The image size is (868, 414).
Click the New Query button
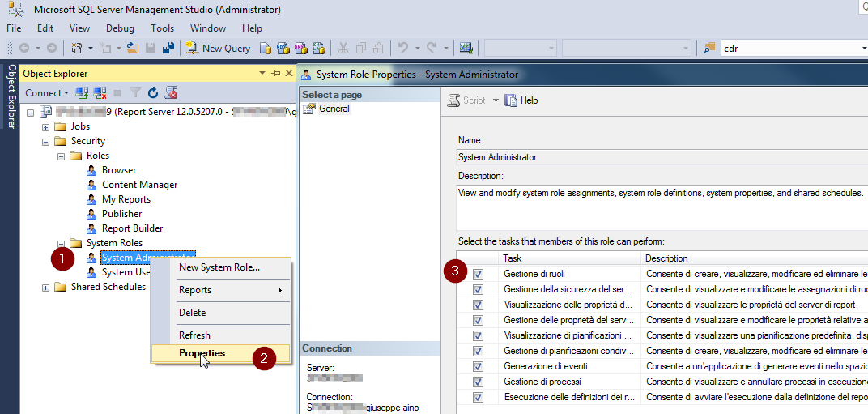coord(218,49)
